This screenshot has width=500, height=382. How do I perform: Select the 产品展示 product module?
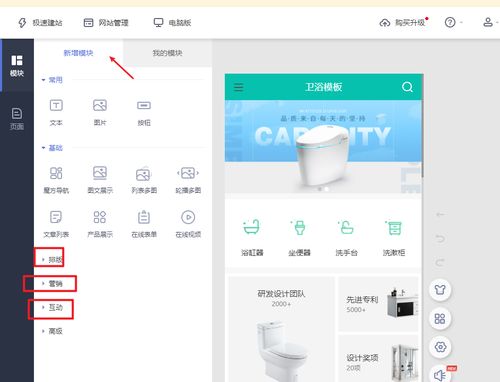(x=100, y=224)
